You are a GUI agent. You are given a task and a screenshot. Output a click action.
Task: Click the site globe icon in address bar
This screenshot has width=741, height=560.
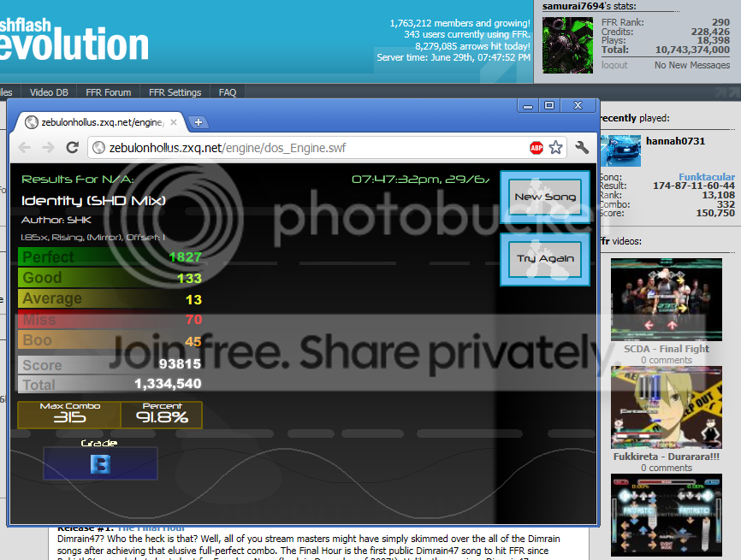click(98, 148)
